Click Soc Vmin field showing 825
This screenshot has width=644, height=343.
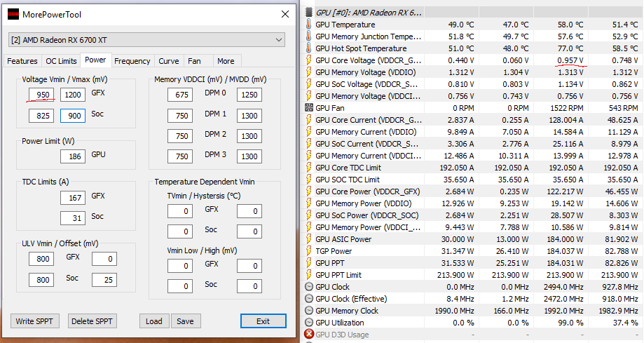(41, 116)
